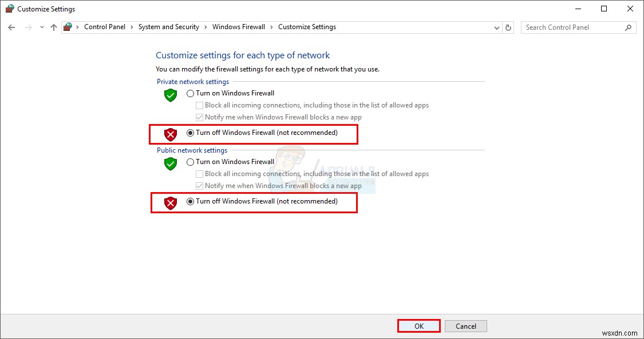This screenshot has width=644, height=339.
Task: Open the address bar dropdown
Action: (x=496, y=27)
